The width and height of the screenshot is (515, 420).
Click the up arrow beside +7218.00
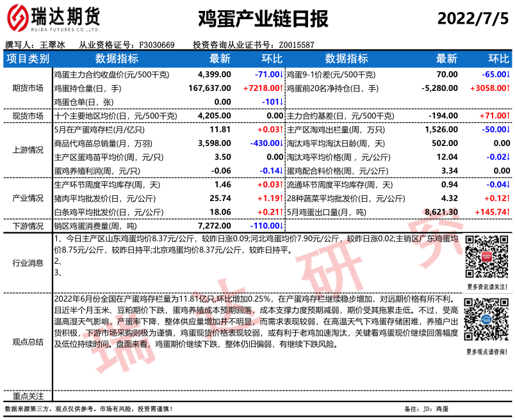[x=281, y=88]
